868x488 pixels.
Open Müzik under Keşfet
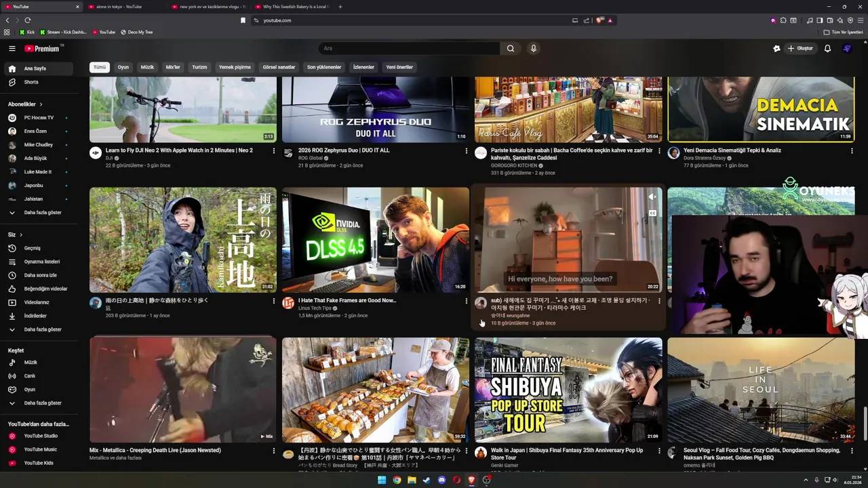pyautogui.click(x=39, y=363)
